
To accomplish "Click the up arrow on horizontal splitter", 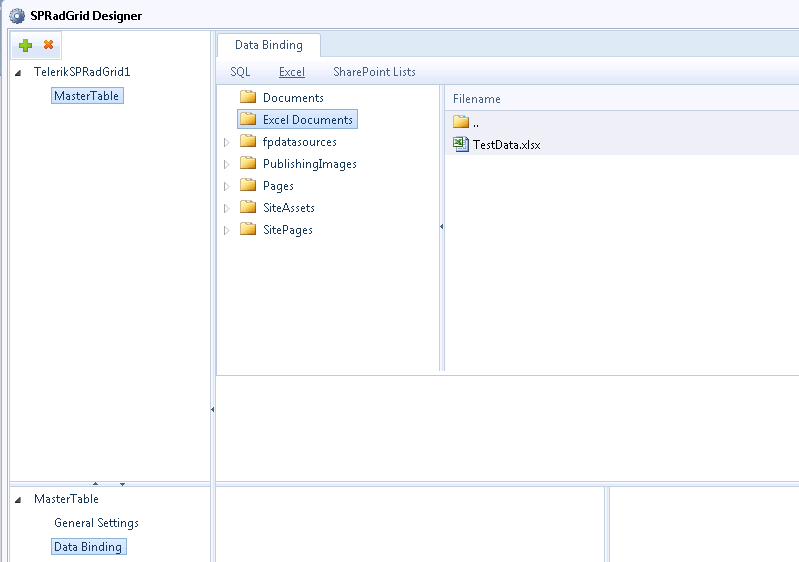I will (95, 484).
